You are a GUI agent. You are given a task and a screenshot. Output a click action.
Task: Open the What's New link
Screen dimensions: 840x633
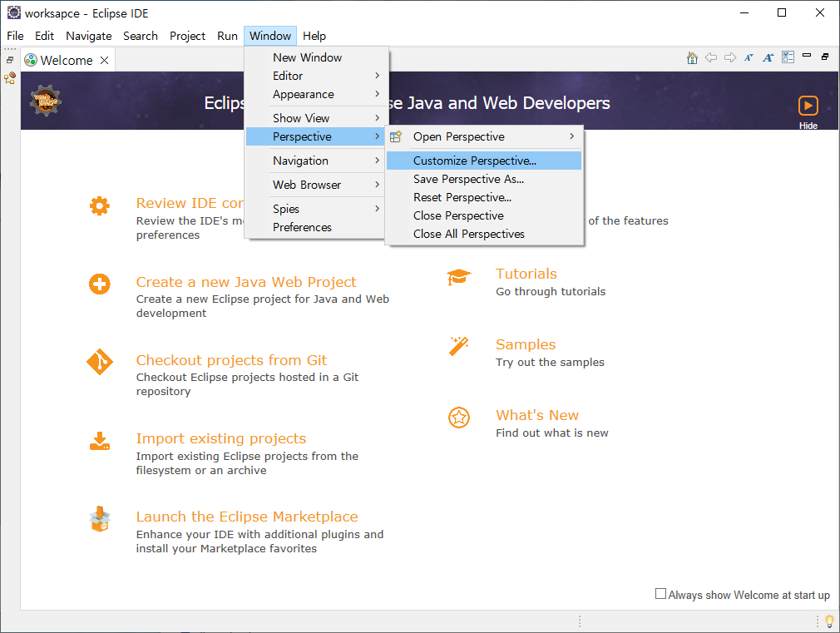click(537, 415)
